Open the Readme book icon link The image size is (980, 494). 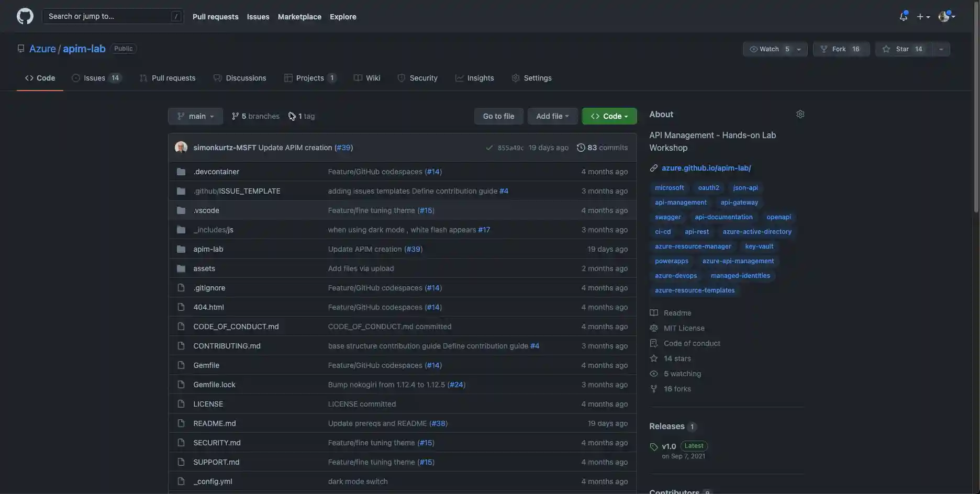click(653, 312)
